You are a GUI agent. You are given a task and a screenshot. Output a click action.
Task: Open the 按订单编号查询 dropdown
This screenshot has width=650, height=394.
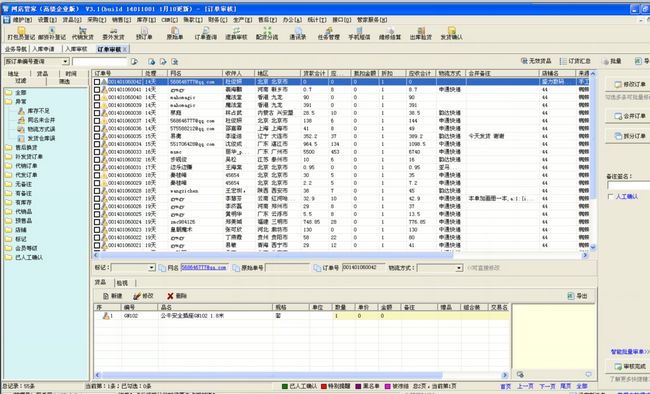(65, 61)
